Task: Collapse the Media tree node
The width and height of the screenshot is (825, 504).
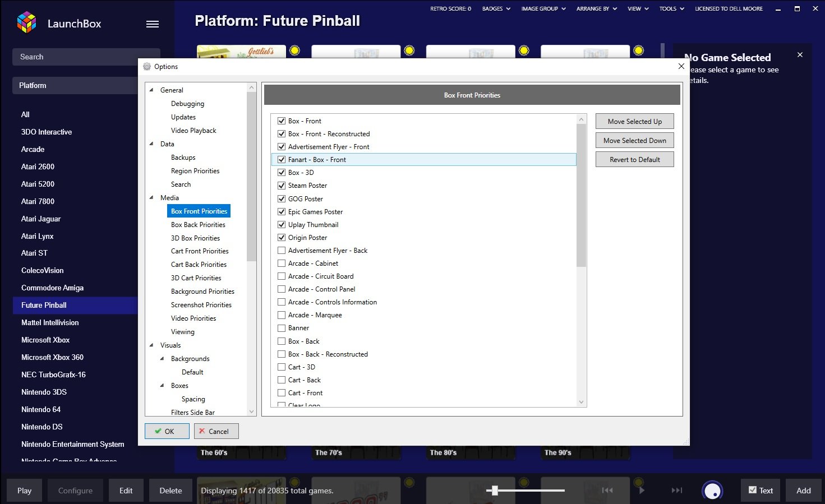Action: pyautogui.click(x=151, y=197)
